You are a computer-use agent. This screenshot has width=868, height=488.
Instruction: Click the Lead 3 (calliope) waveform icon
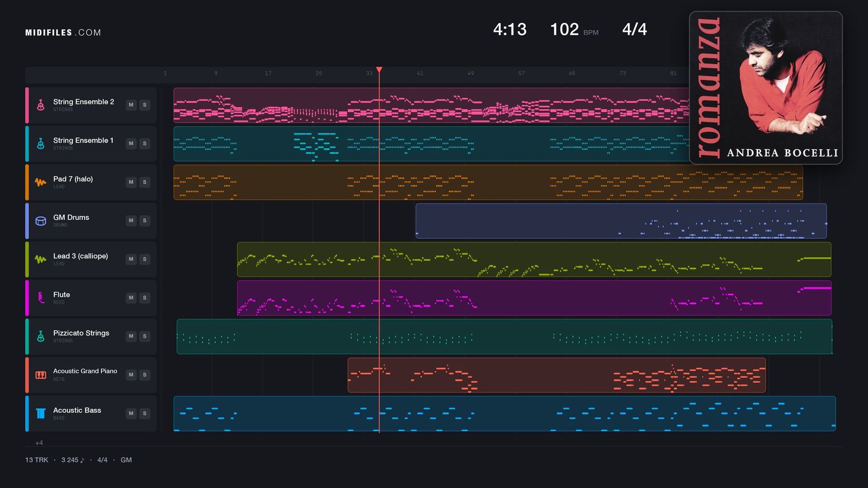(x=41, y=259)
